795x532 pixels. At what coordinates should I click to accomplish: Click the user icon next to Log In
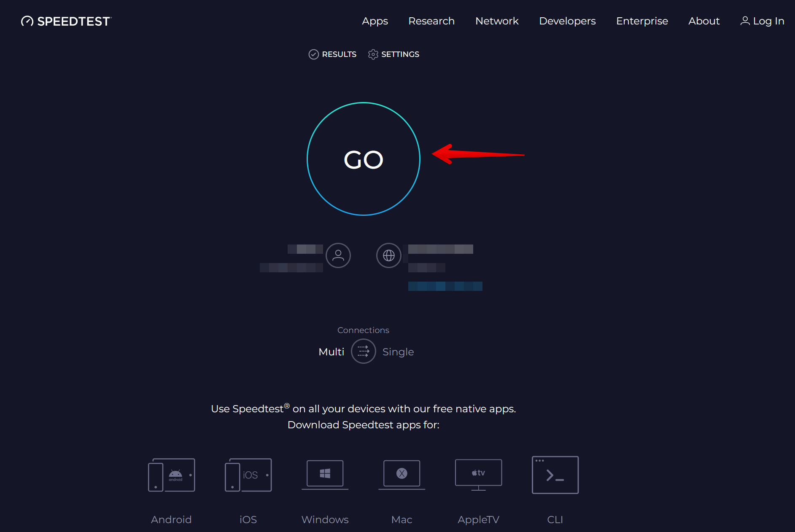click(745, 21)
